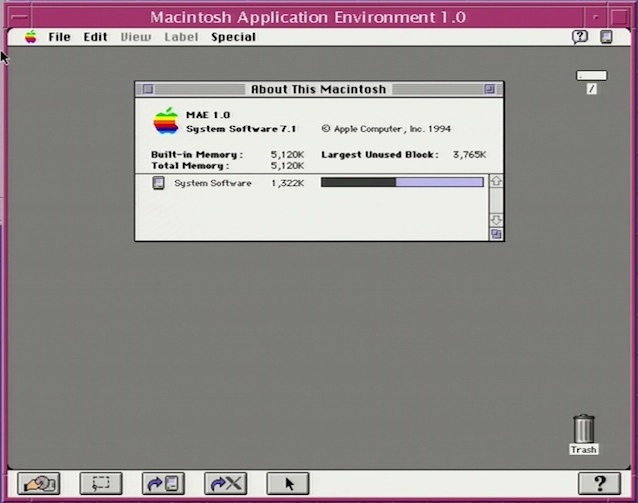Image resolution: width=638 pixels, height=503 pixels.
Task: Click the System Software memory usage bar
Action: 402,182
